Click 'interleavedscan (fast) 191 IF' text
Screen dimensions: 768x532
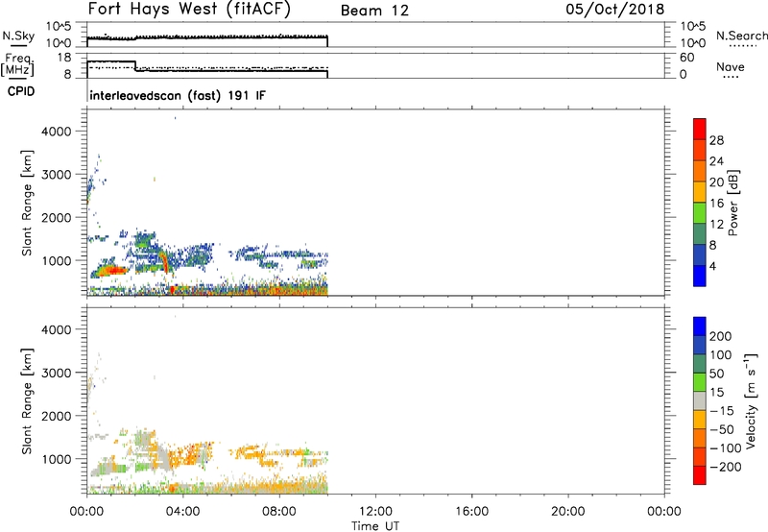[178, 95]
